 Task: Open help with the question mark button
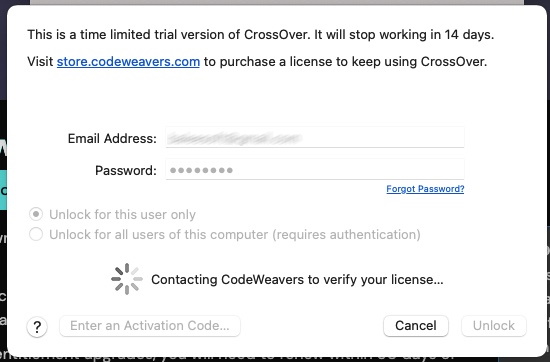(37, 327)
